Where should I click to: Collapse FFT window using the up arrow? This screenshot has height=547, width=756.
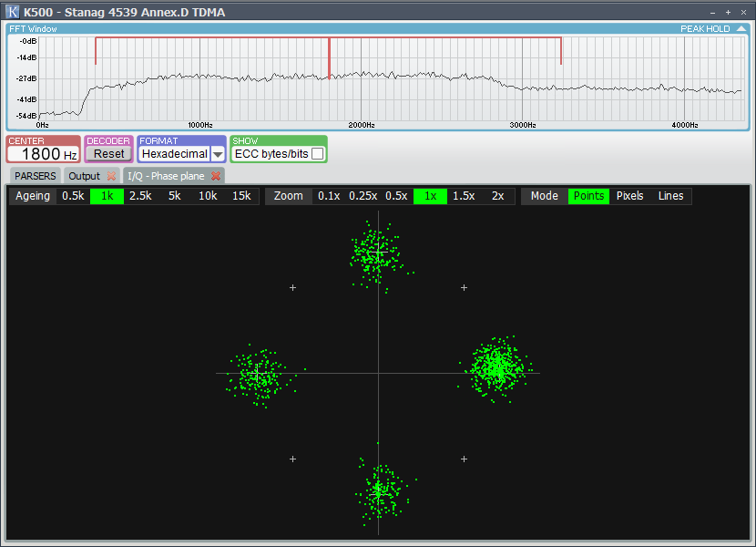(x=741, y=29)
